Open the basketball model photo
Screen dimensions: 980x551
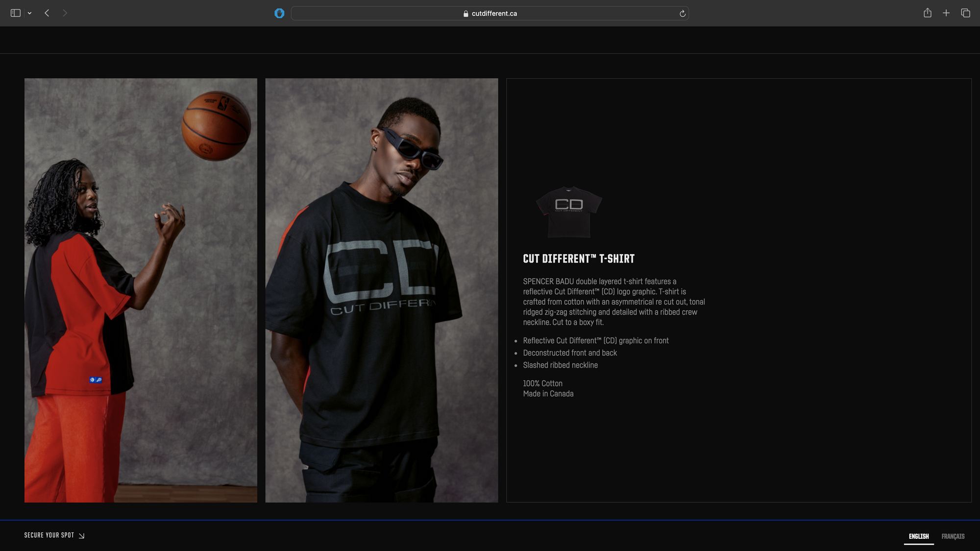(141, 290)
